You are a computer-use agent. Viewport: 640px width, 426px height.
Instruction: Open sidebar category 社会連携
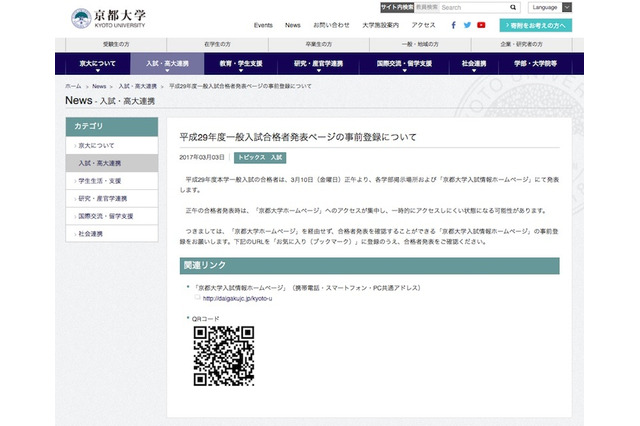click(112, 234)
